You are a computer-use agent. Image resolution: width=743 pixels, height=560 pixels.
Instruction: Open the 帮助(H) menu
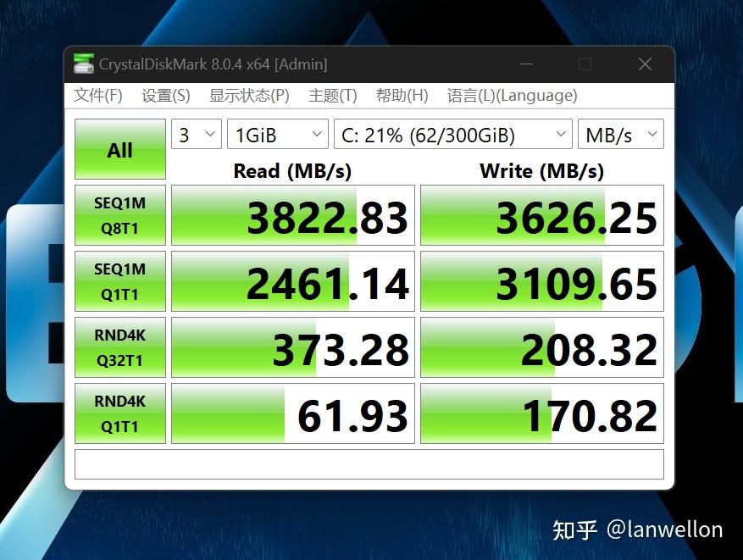tap(402, 96)
